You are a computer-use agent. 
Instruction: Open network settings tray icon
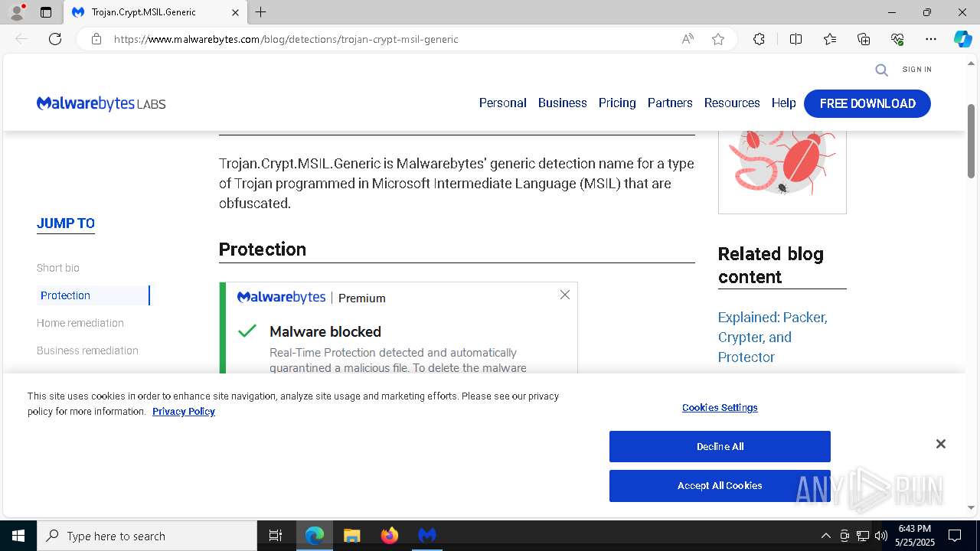(x=863, y=536)
